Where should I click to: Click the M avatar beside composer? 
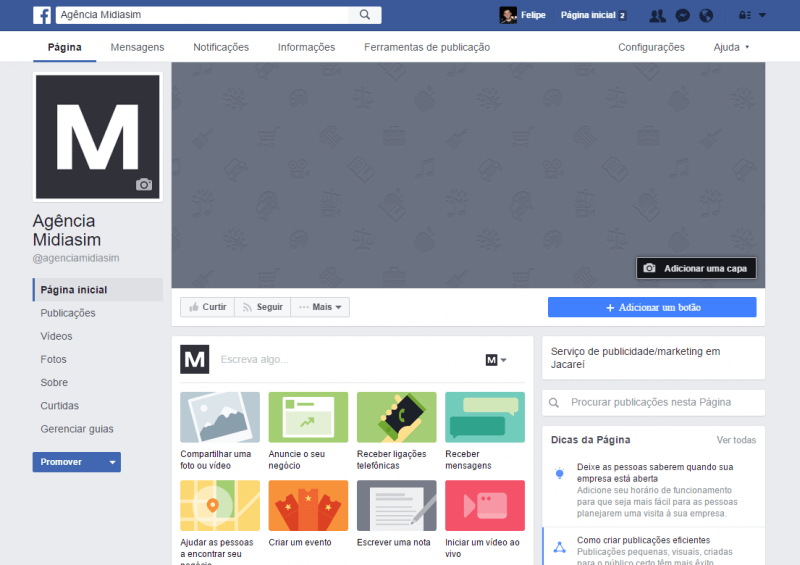(194, 359)
